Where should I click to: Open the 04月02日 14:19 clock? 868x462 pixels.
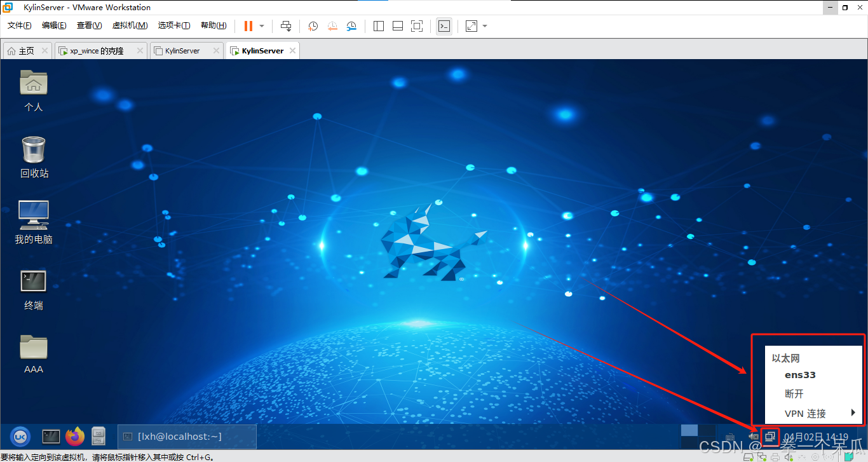click(816, 437)
